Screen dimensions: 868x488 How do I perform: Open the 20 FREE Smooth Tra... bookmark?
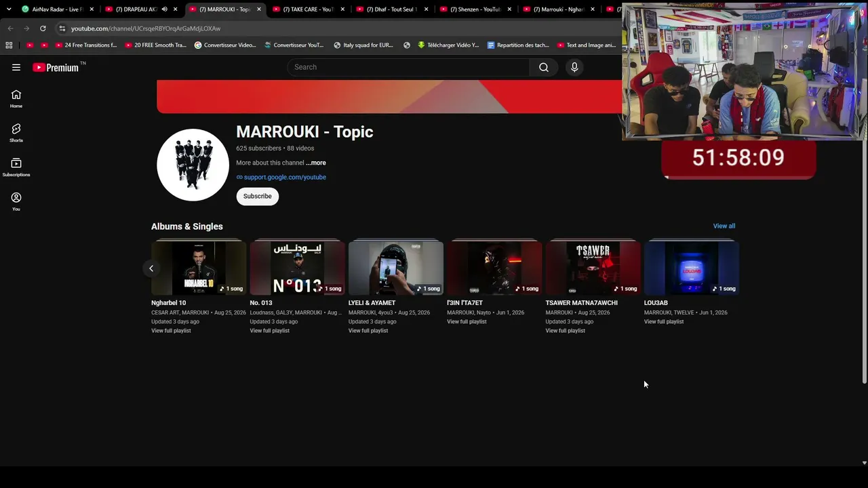pyautogui.click(x=155, y=45)
